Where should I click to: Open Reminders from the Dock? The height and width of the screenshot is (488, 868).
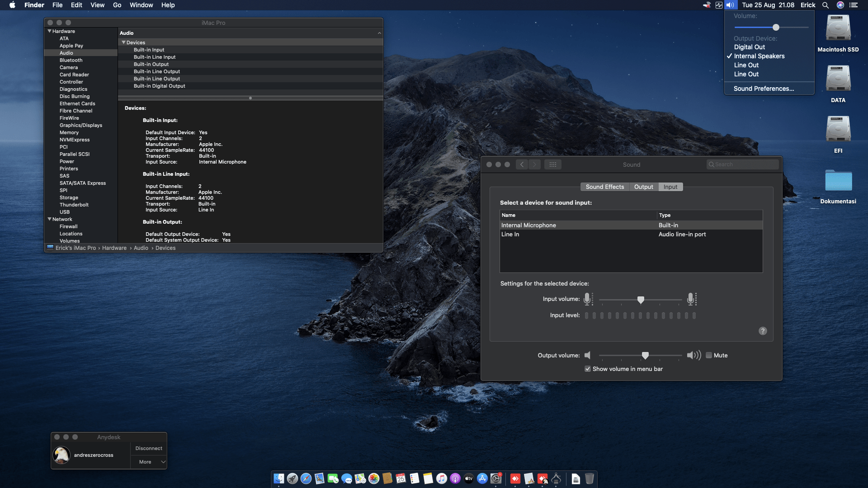click(x=415, y=479)
